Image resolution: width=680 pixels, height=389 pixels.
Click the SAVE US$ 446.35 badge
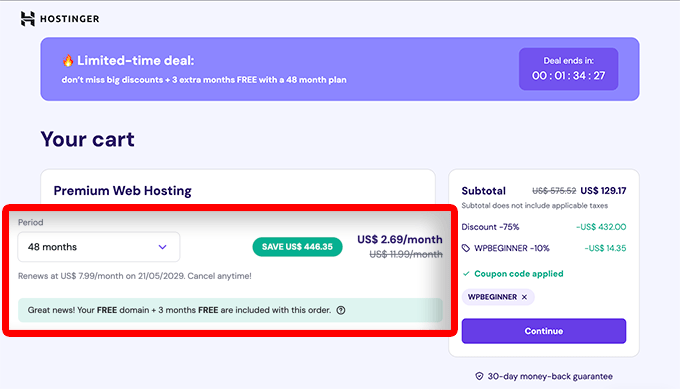pyautogui.click(x=298, y=247)
